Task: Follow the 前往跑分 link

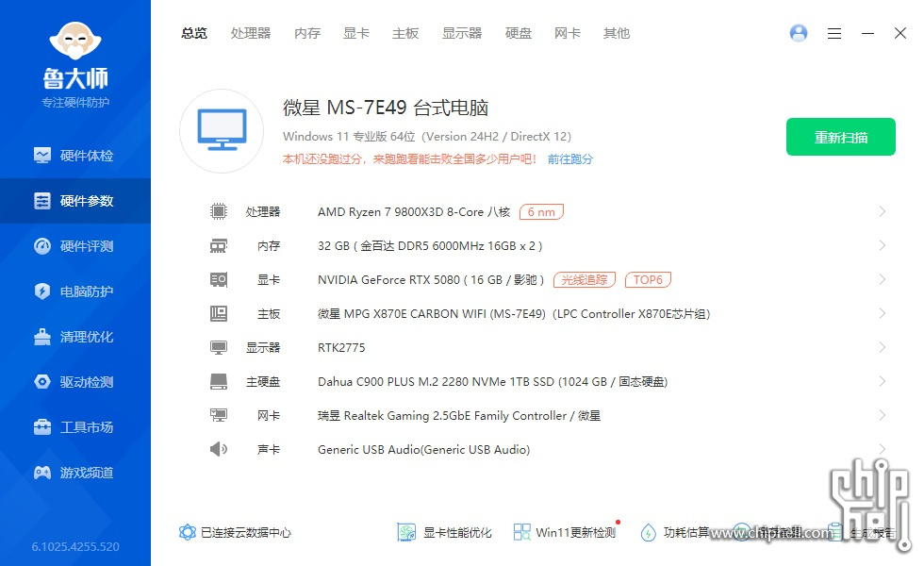Action: coord(569,159)
